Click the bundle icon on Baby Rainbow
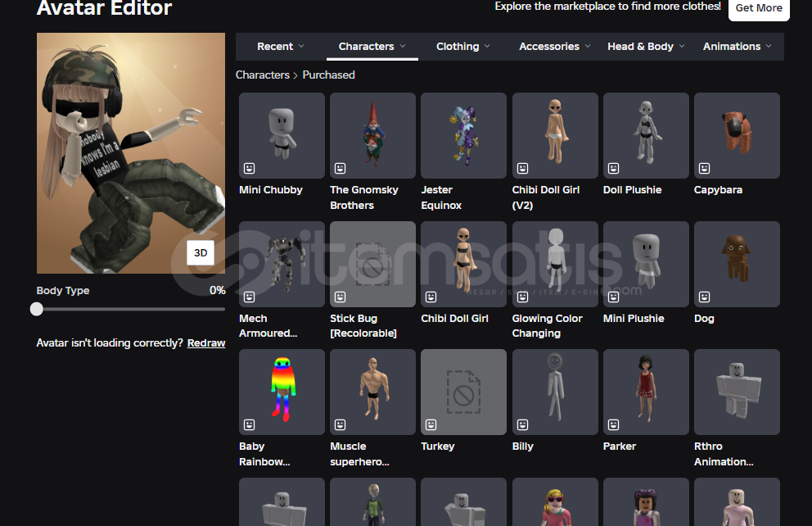This screenshot has width=812, height=526. coord(249,424)
